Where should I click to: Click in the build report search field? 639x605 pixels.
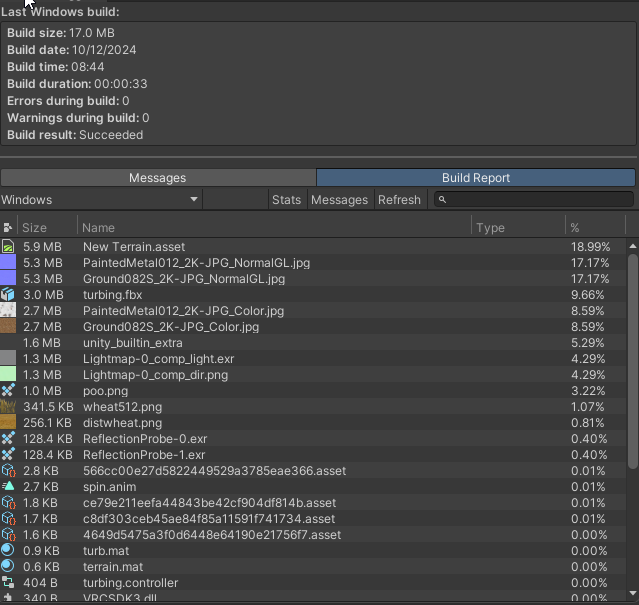tap(538, 200)
